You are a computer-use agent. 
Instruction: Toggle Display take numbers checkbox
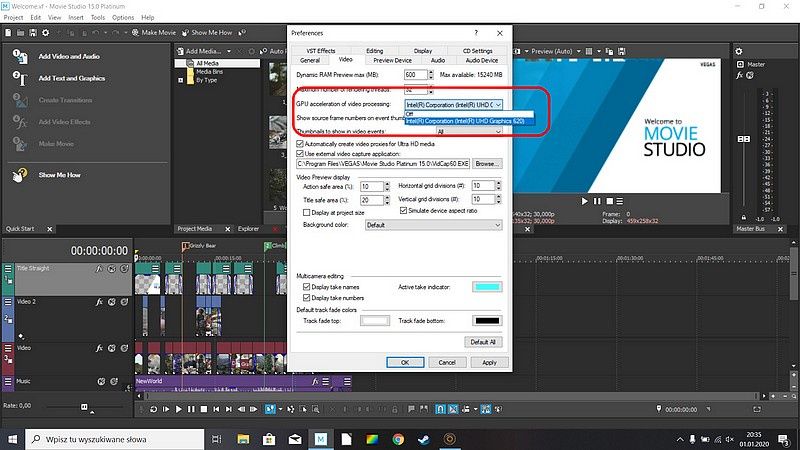click(x=307, y=297)
